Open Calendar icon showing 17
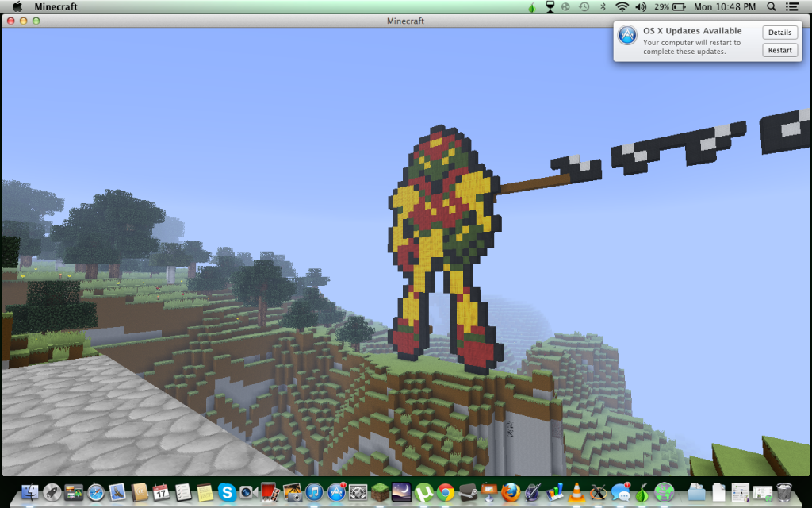 point(161,491)
